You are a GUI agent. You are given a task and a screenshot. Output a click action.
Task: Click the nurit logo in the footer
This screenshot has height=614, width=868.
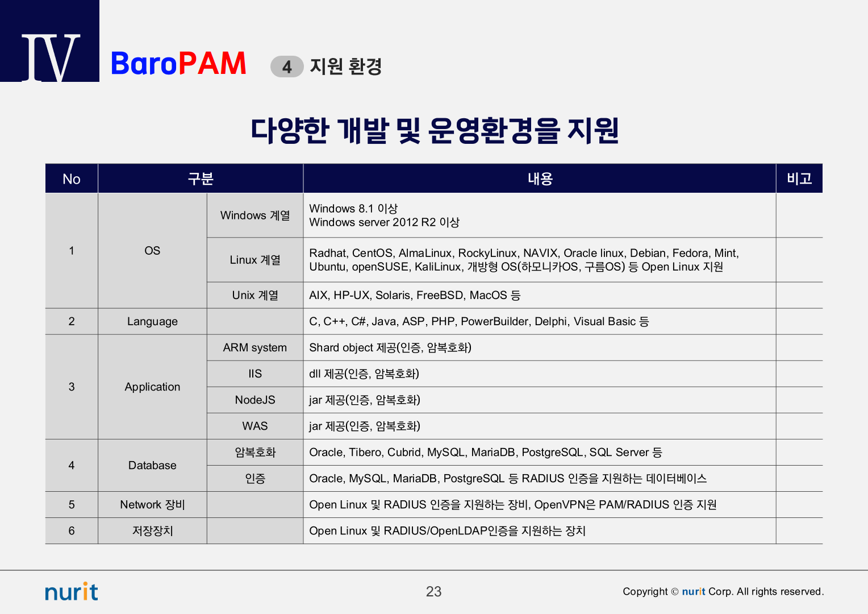click(x=72, y=591)
